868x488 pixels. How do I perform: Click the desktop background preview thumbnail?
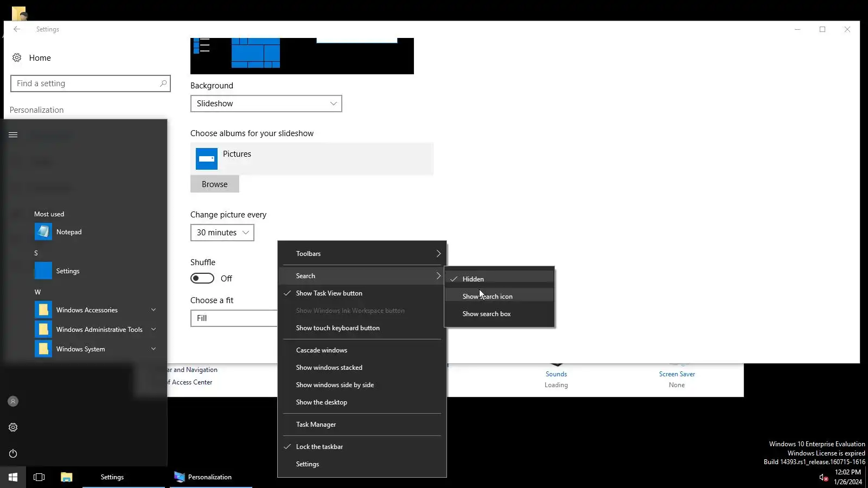point(302,56)
